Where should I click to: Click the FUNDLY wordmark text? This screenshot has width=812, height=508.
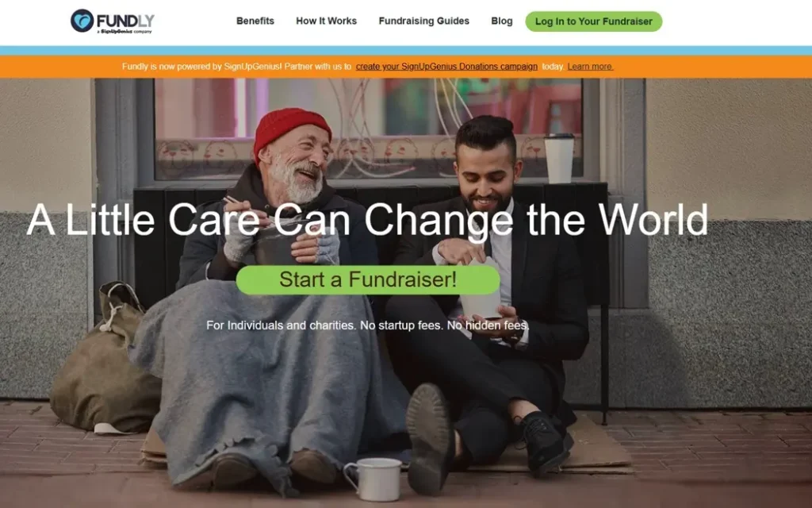pyautogui.click(x=125, y=21)
